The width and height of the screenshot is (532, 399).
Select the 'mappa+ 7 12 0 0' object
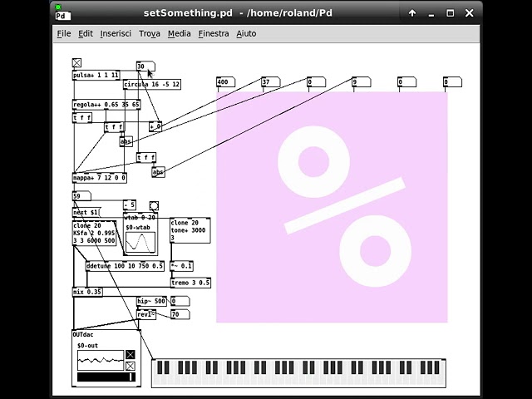tap(100, 178)
